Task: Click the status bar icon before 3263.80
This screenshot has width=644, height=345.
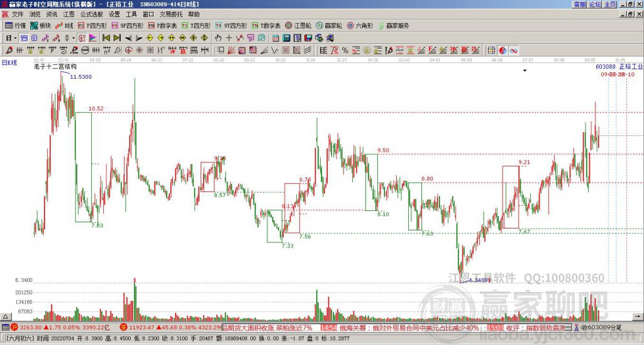Action: coord(14,328)
